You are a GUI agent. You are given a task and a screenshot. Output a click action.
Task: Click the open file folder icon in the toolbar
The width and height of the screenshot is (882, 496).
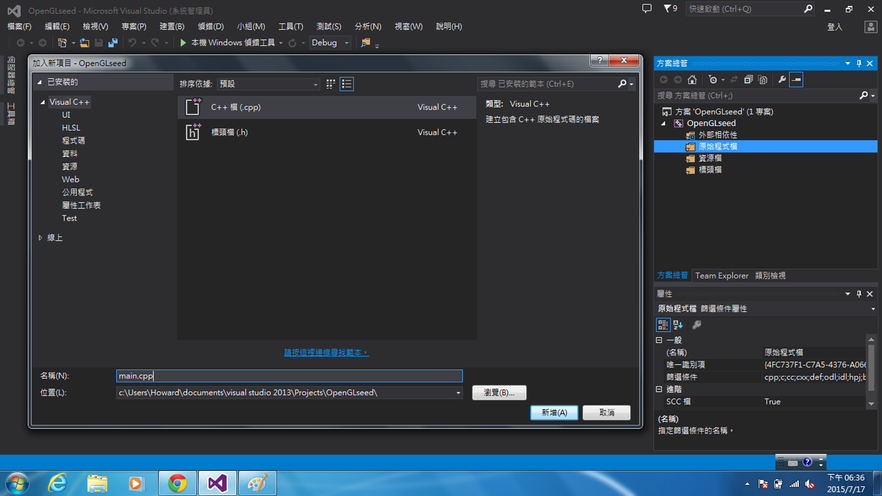[x=84, y=43]
